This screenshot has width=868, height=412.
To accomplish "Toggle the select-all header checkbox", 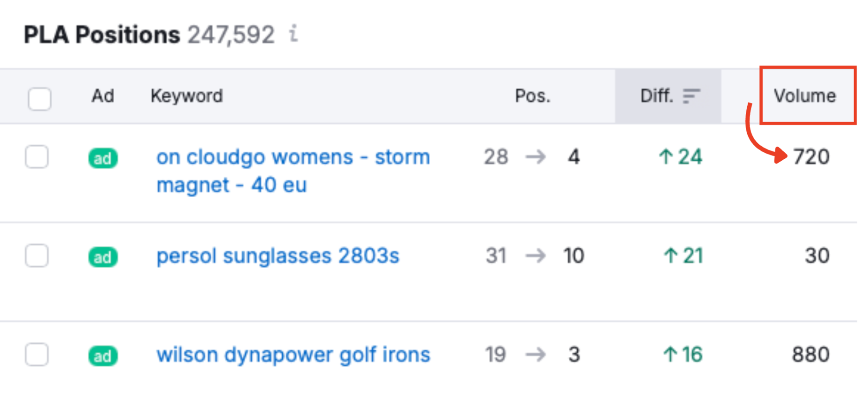I will pyautogui.click(x=40, y=99).
